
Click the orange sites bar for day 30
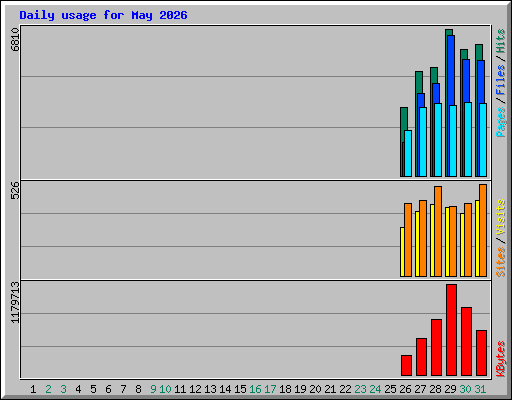click(468, 240)
